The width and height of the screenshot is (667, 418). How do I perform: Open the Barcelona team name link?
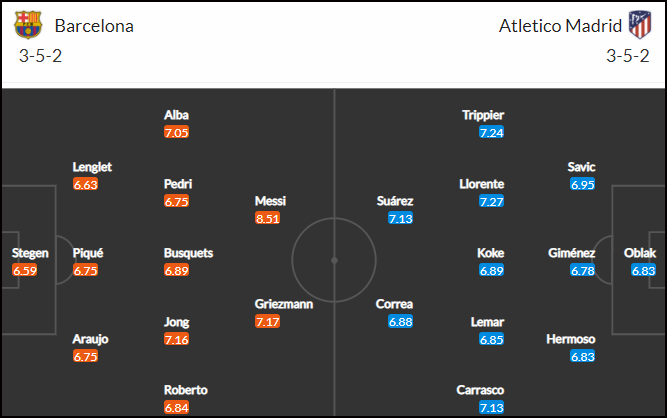click(94, 26)
